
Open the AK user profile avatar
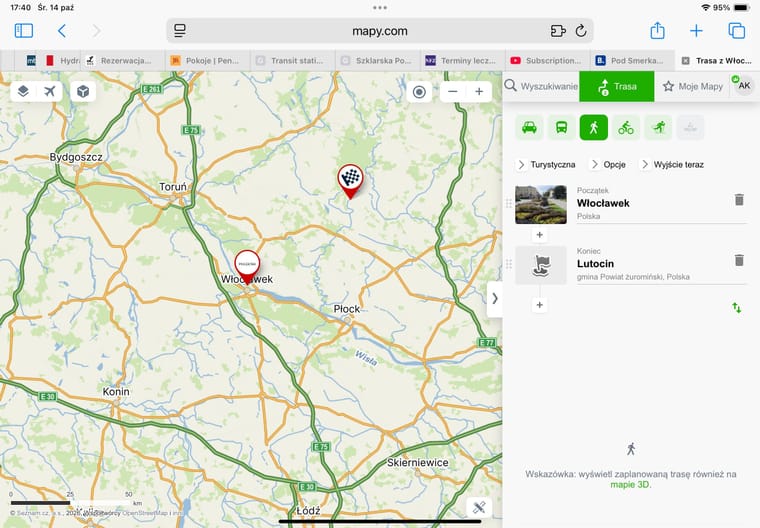click(x=744, y=86)
